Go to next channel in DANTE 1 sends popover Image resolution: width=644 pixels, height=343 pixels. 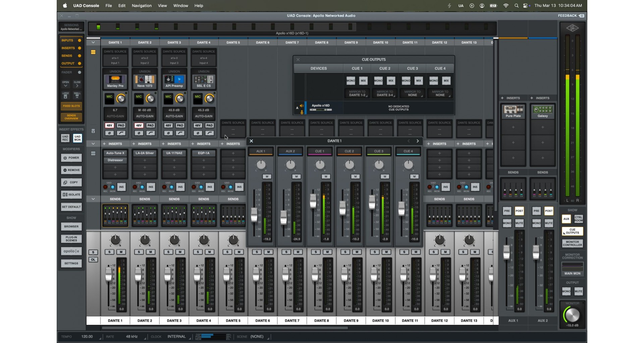click(418, 141)
